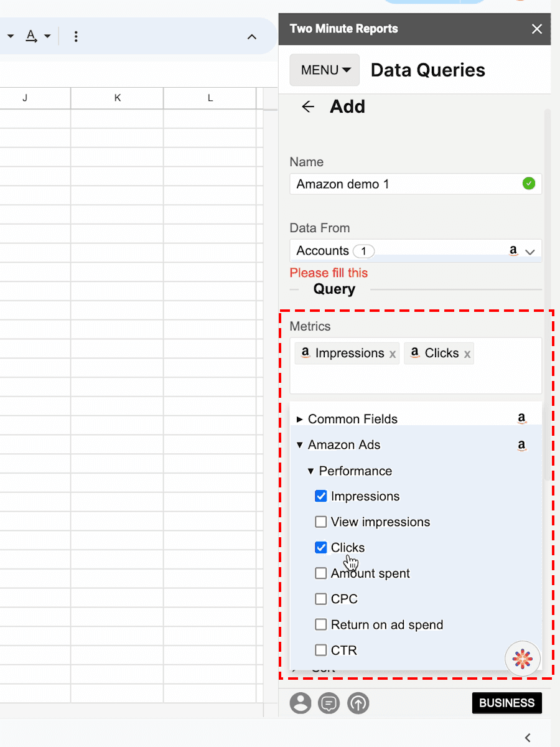Open the three-dot more options menu
The image size is (560, 747).
[76, 37]
